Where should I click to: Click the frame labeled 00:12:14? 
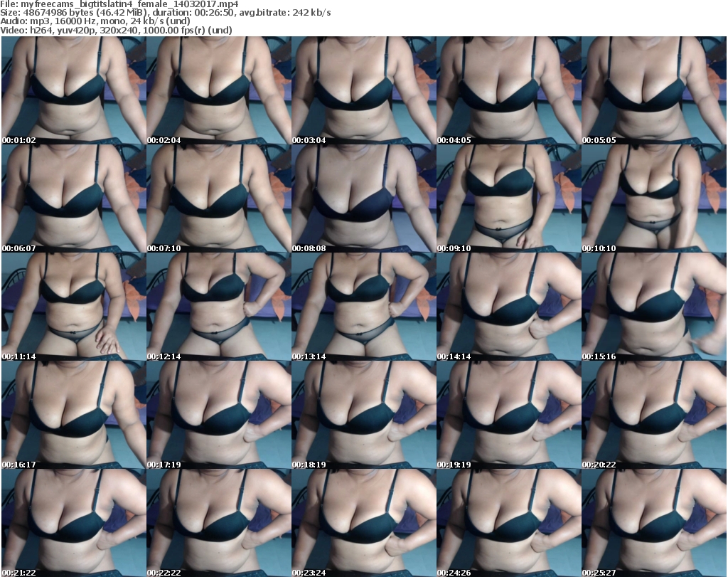(219, 307)
